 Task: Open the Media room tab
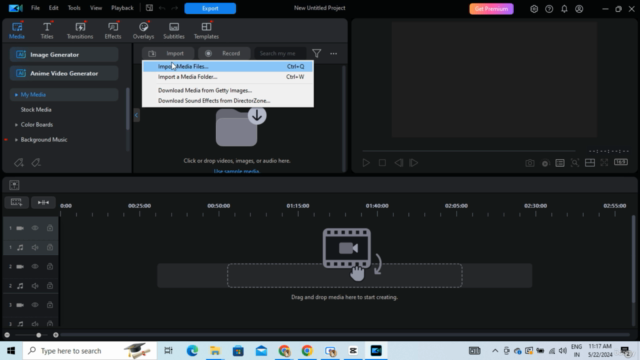17,31
